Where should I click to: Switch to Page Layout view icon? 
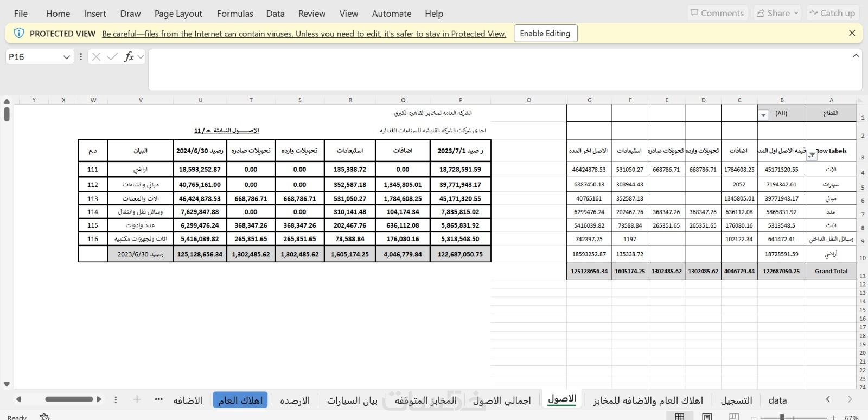point(707,416)
